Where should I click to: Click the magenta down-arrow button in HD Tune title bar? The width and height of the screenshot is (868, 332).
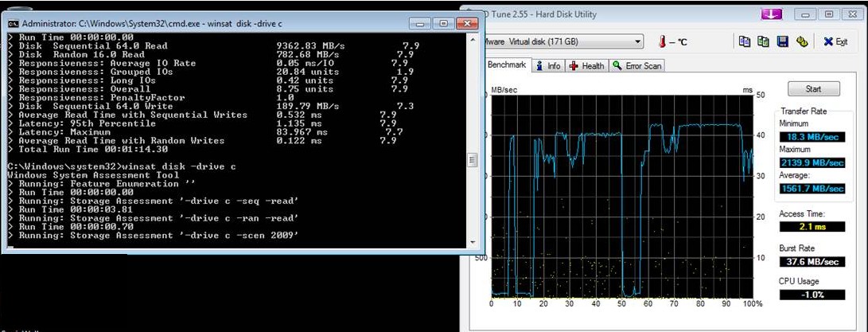pyautogui.click(x=772, y=14)
